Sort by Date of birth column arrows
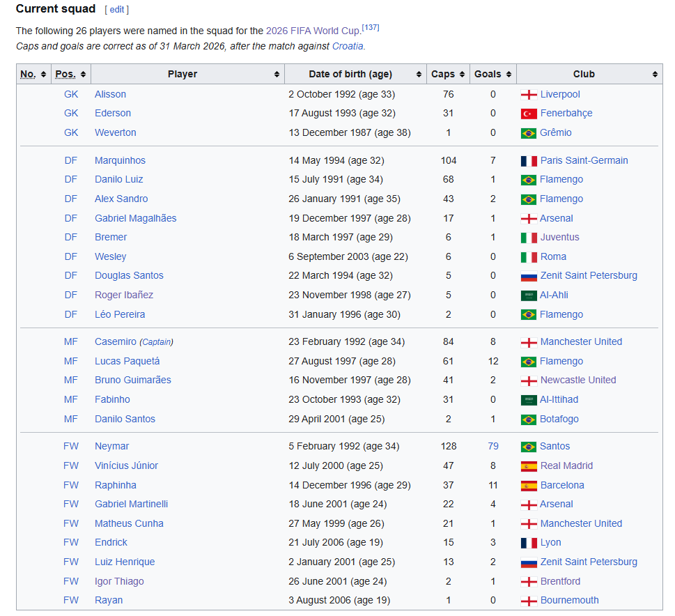This screenshot has width=675, height=616. point(419,75)
